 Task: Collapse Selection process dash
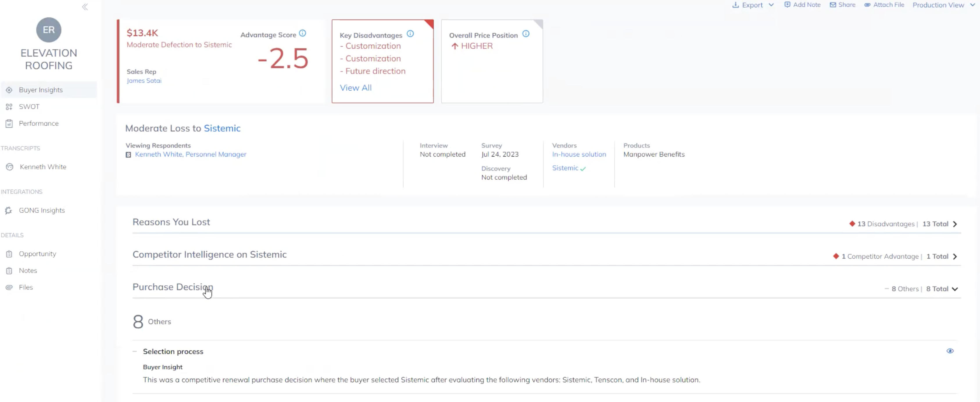(x=135, y=351)
